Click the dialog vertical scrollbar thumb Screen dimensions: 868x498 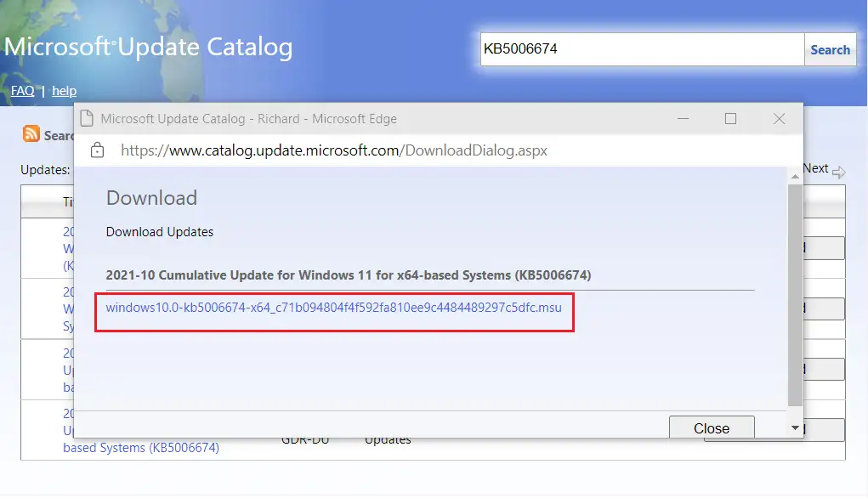click(795, 295)
